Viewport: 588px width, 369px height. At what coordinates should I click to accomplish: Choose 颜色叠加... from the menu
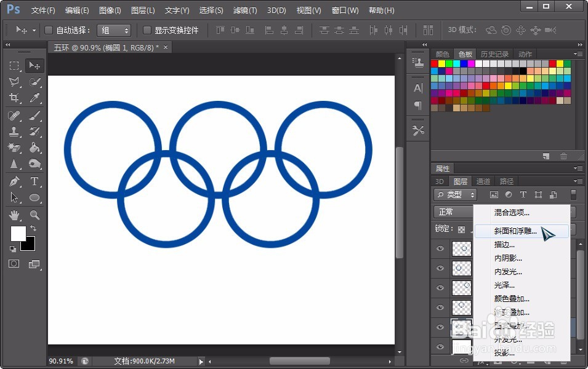[522, 298]
